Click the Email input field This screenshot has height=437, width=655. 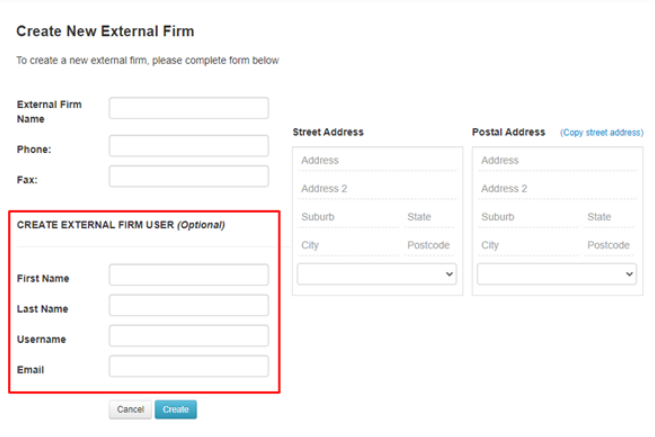coord(188,366)
